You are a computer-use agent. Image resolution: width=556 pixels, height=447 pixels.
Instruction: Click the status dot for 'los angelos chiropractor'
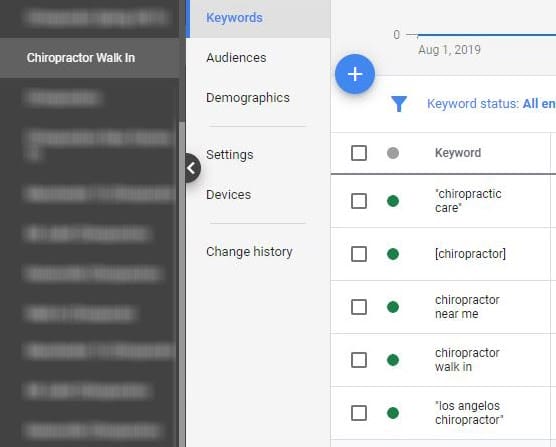(x=393, y=413)
